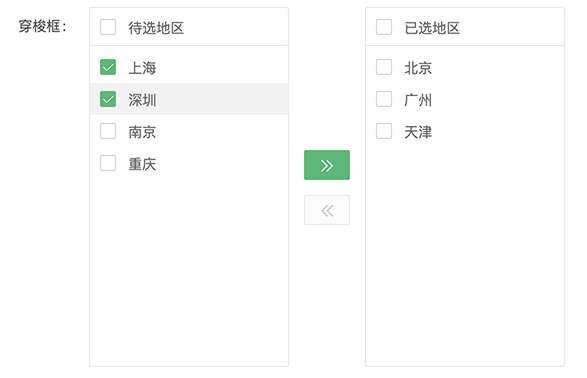Check the 南京 checkbox

pyautogui.click(x=108, y=131)
